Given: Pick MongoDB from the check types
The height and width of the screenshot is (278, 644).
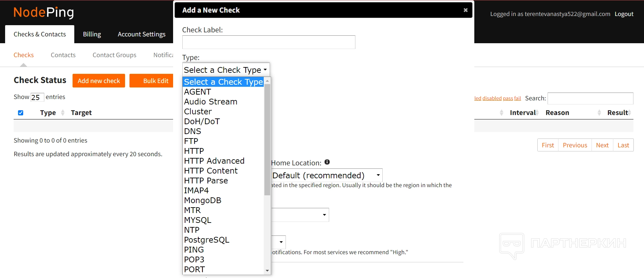Looking at the screenshot, I should point(202,200).
